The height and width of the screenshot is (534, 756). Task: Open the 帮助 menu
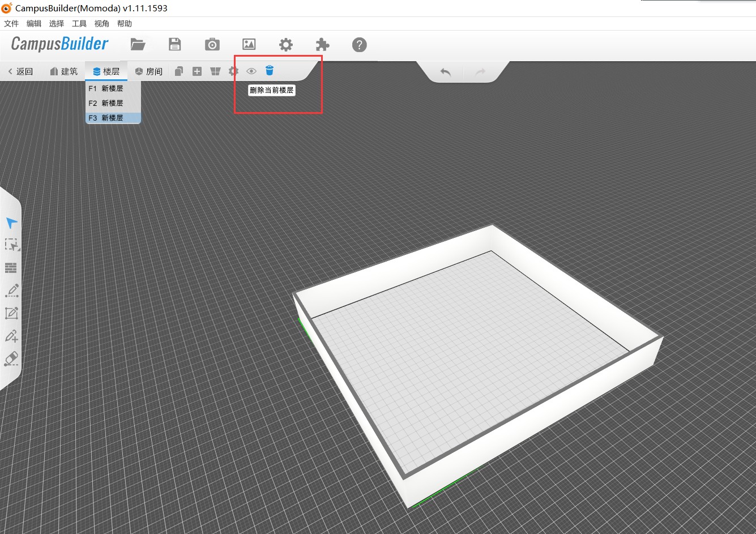(x=125, y=24)
